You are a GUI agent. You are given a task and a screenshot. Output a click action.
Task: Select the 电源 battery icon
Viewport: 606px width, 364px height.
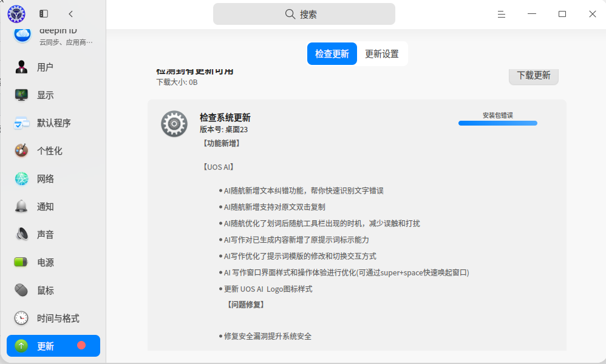click(21, 263)
